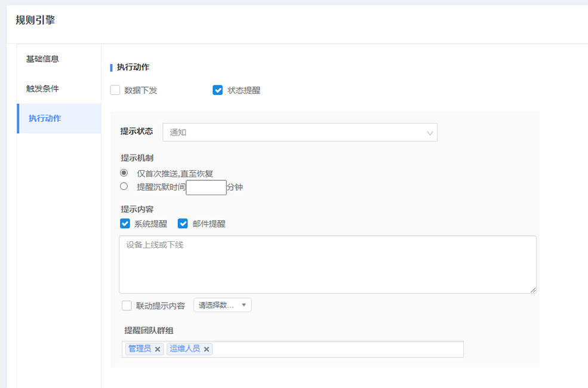Viewport: 588px width, 388px height.
Task: Expand the 请选择数... dropdown
Action: pyautogui.click(x=222, y=306)
